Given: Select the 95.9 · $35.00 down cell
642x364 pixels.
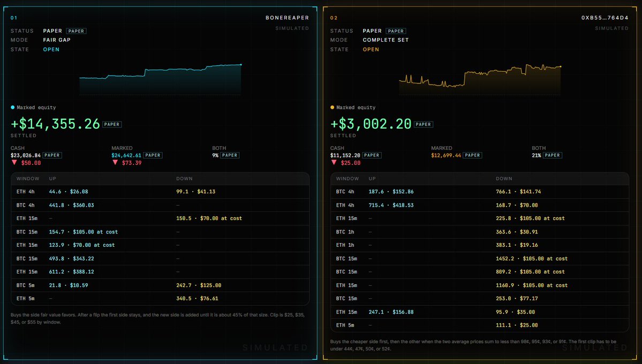Looking at the screenshot, I should (x=516, y=312).
